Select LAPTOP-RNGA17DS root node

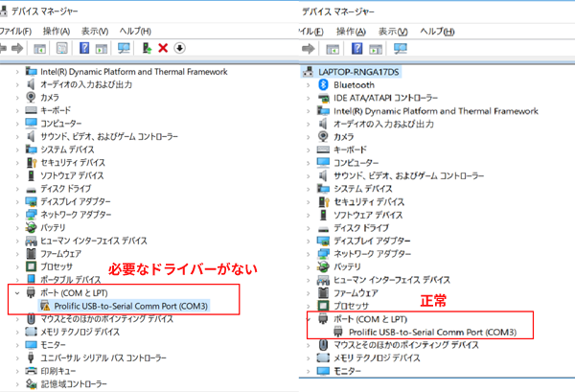click(358, 72)
